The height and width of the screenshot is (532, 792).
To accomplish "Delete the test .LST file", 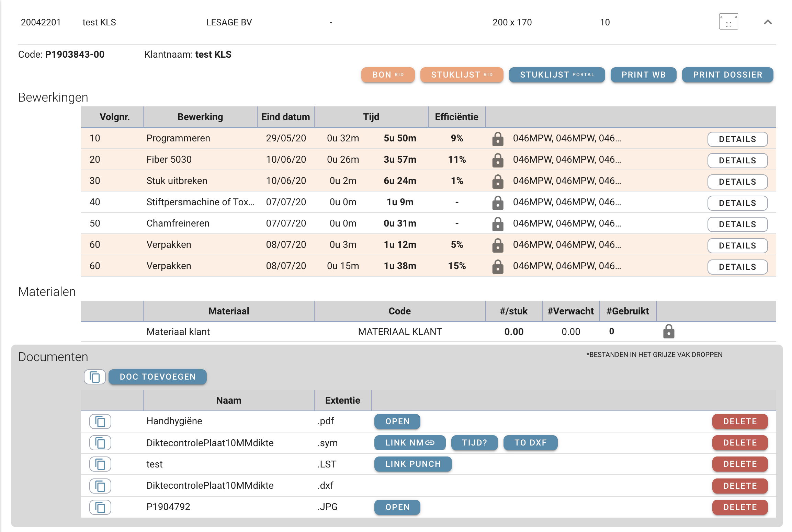I will click(740, 464).
